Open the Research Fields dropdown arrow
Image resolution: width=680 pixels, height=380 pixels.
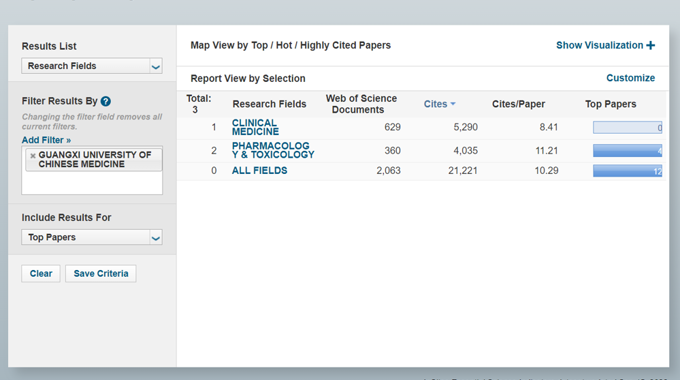(156, 66)
